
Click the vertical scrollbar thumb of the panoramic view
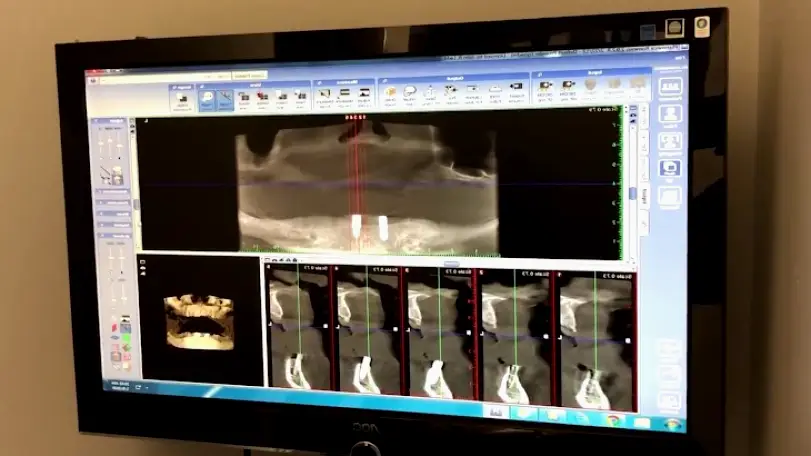click(633, 193)
